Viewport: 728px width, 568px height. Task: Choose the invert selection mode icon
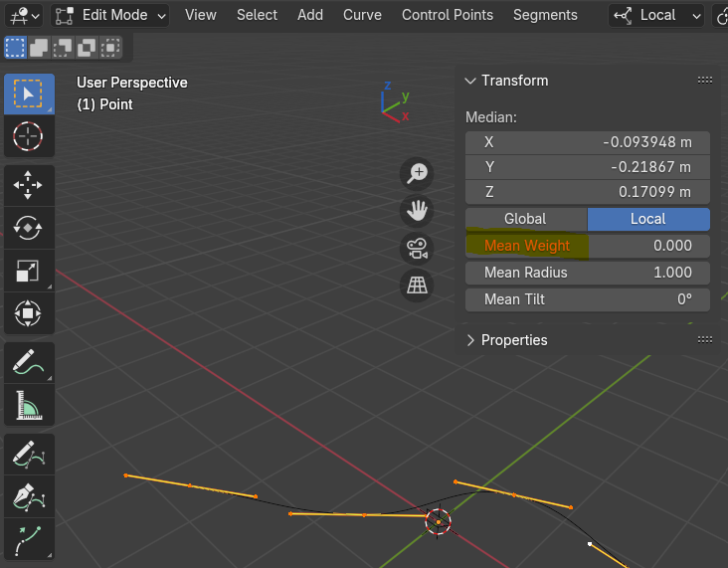click(x=87, y=48)
